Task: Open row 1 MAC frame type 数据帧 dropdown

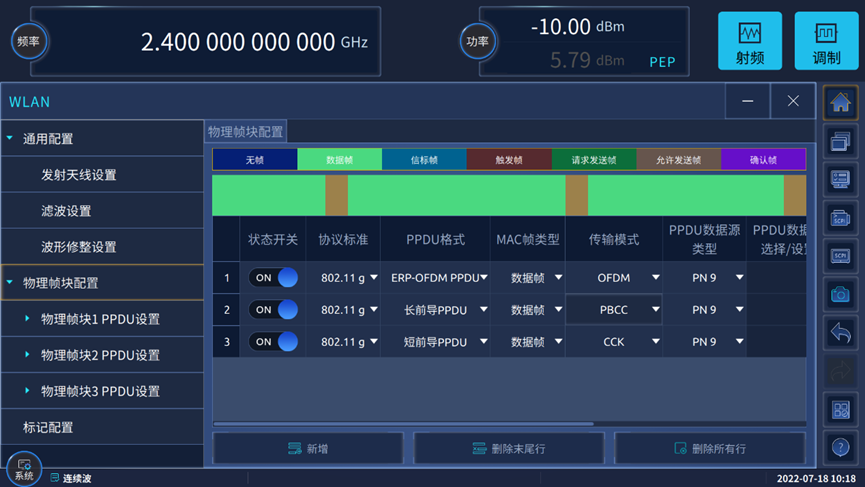Action: (528, 277)
